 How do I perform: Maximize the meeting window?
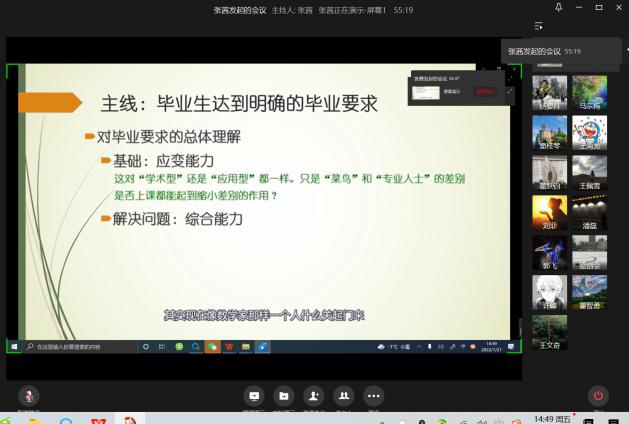(x=598, y=7)
